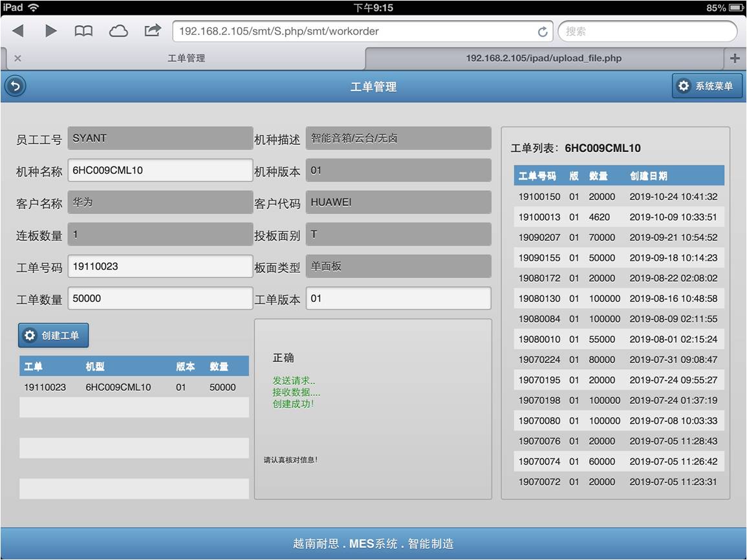The width and height of the screenshot is (747, 560).
Task: Open iCloud tabs cloud icon
Action: pos(118,31)
